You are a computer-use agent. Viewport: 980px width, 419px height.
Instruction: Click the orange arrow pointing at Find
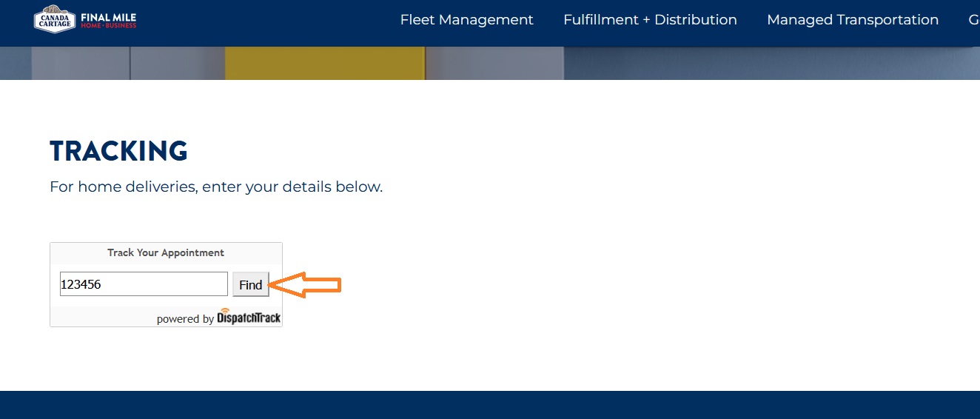(x=305, y=284)
